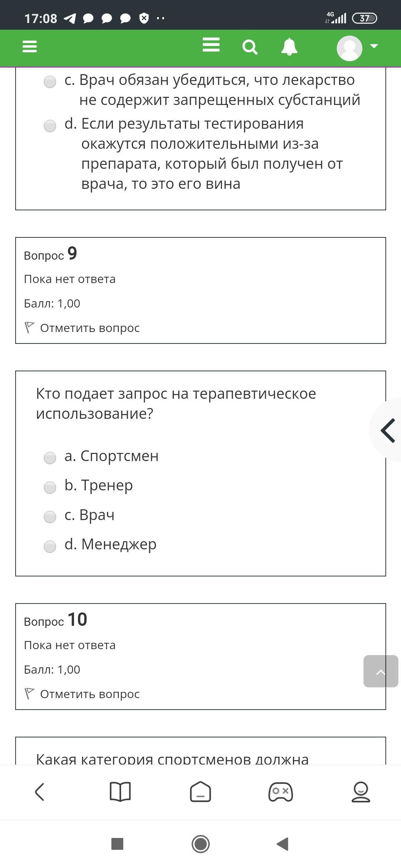This screenshot has width=401, height=868.
Task: Expand the side drawer chevron
Action: tap(388, 430)
